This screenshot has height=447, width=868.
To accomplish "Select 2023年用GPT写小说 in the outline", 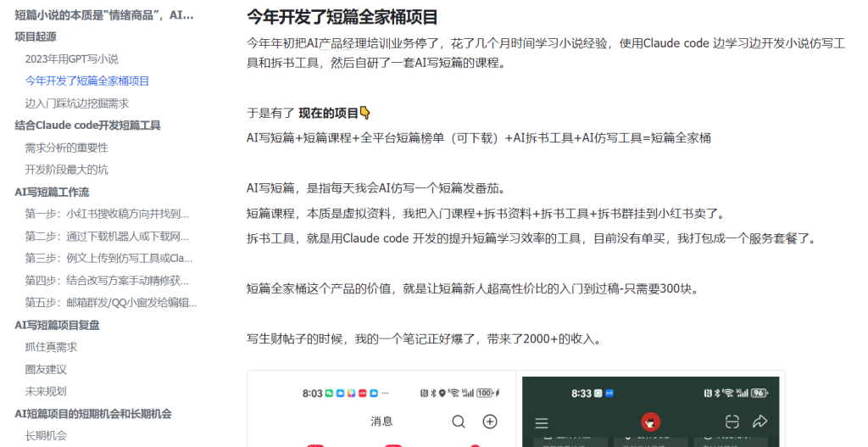I will tap(71, 59).
